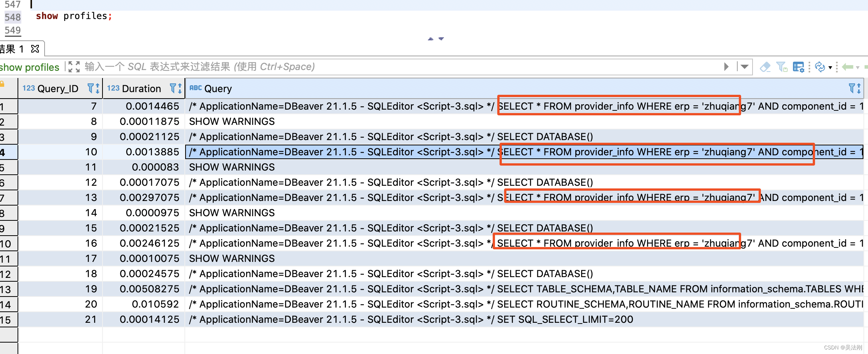Click the TABLE_SCHEMA,TABLE_NAME query cell

pyautogui.click(x=524, y=289)
